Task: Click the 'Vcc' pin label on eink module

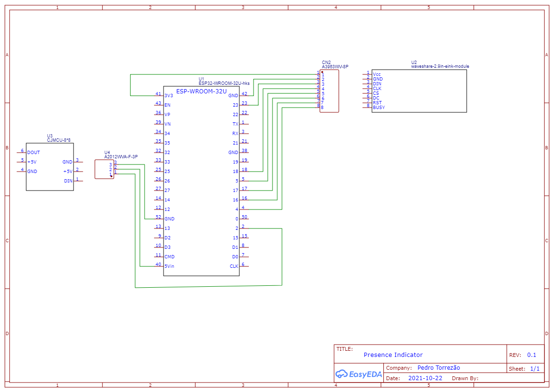Action: [x=377, y=74]
